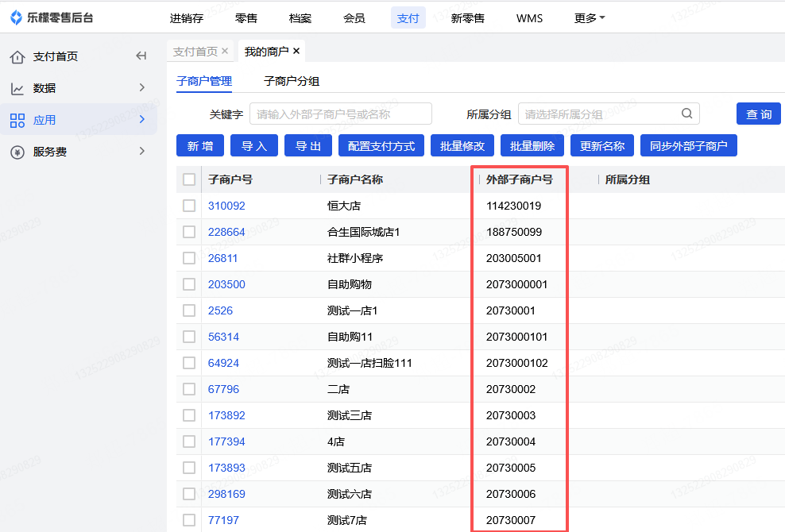This screenshot has width=785, height=532.
Task: Check the box for row 67796
Action: click(x=189, y=389)
